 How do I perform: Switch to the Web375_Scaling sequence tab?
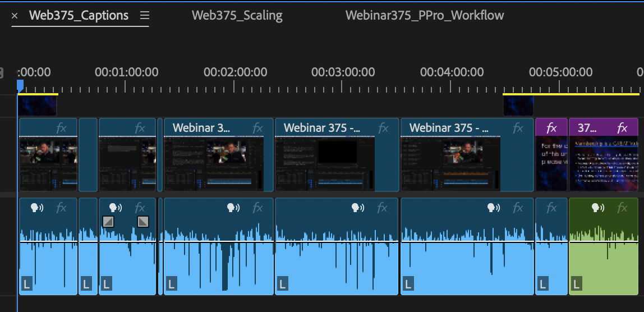pyautogui.click(x=237, y=15)
